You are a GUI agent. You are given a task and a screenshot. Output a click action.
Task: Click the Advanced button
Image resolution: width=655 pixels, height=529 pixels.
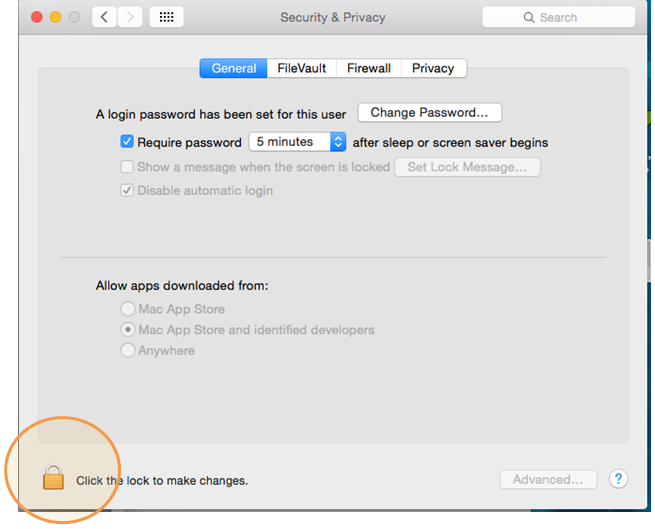548,479
